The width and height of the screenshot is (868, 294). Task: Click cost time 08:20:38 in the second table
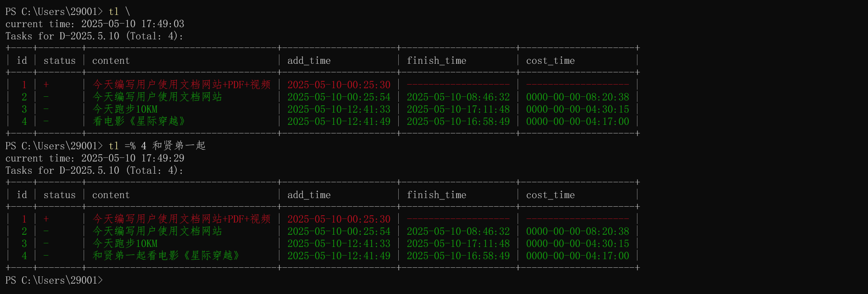click(x=577, y=231)
